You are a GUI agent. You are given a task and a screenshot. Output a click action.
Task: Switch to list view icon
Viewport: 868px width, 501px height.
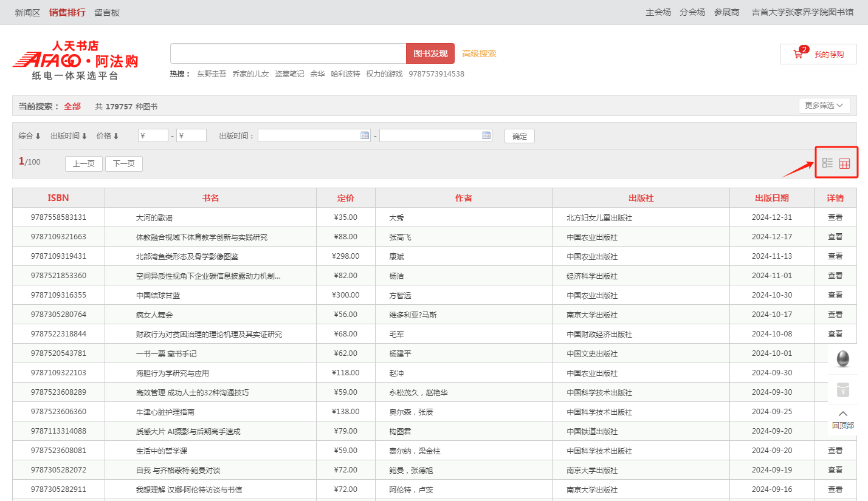pos(827,163)
